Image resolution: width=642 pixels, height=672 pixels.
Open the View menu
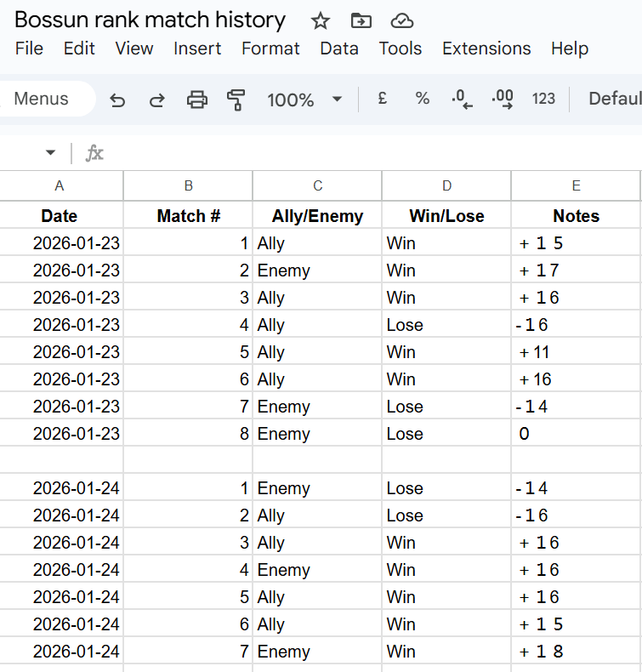[134, 48]
